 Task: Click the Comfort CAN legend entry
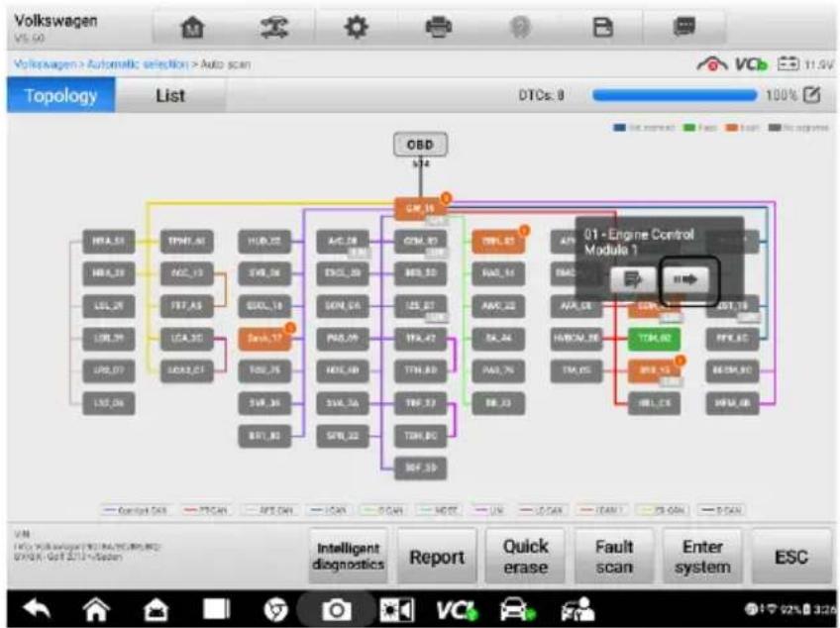pyautogui.click(x=135, y=511)
